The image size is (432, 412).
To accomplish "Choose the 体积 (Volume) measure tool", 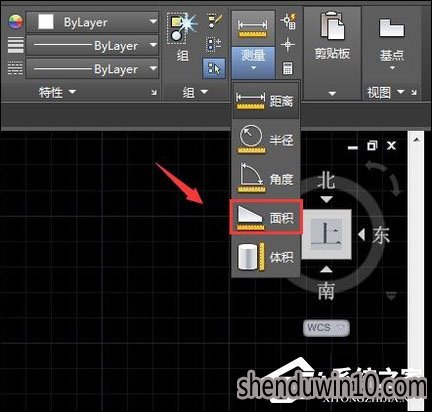I will pos(266,256).
